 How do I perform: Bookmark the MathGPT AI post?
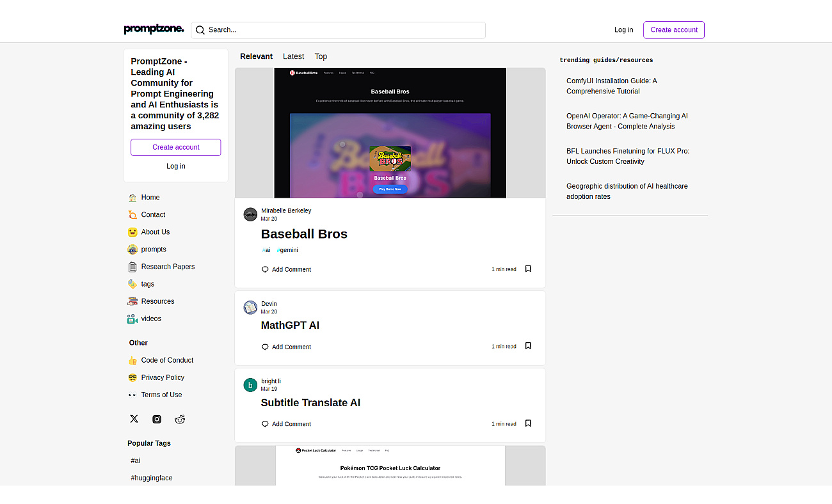[x=528, y=346]
